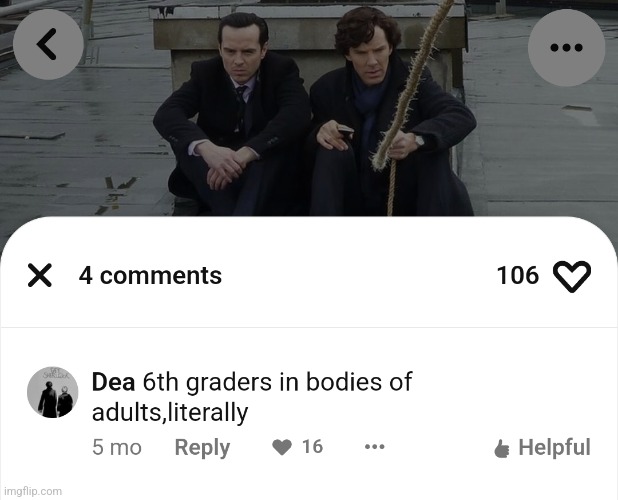
Task: Tap the '4 comments' header
Action: [x=150, y=275]
